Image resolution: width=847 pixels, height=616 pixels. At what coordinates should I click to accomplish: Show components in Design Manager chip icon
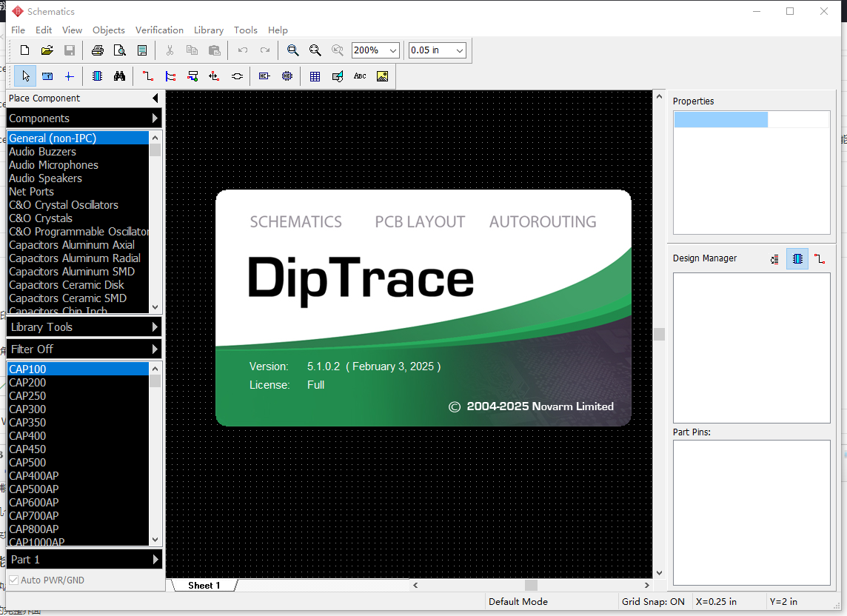(x=797, y=259)
